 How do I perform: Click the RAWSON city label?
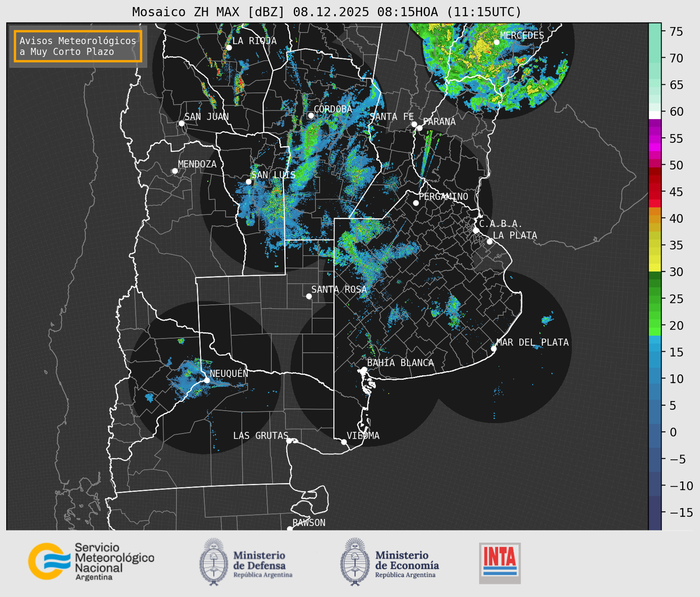(x=309, y=523)
